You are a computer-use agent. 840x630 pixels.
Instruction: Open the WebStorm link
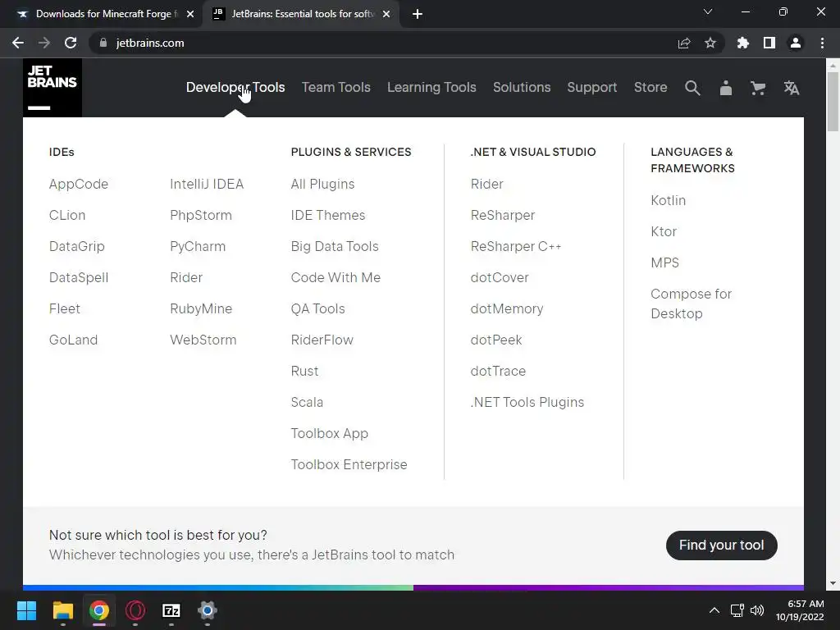click(x=203, y=340)
